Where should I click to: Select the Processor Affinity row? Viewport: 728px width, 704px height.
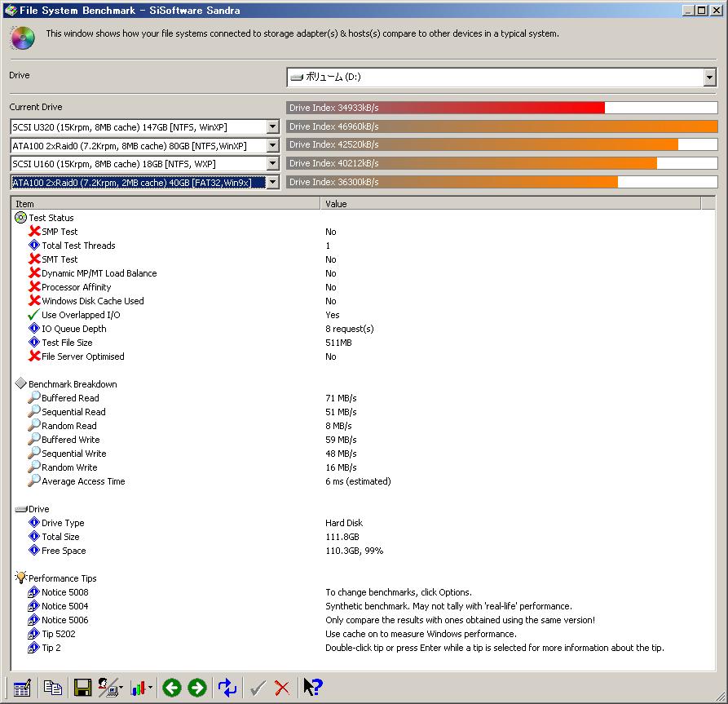pos(362,286)
